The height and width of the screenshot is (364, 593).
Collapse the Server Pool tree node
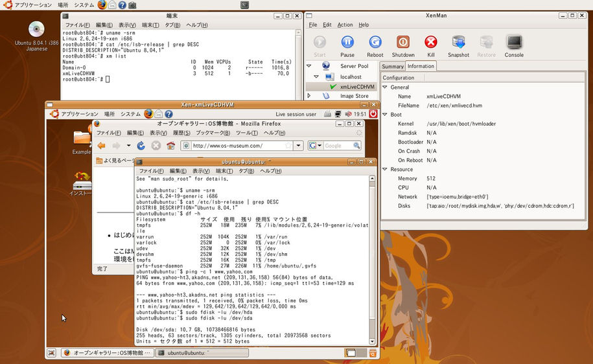click(309, 66)
